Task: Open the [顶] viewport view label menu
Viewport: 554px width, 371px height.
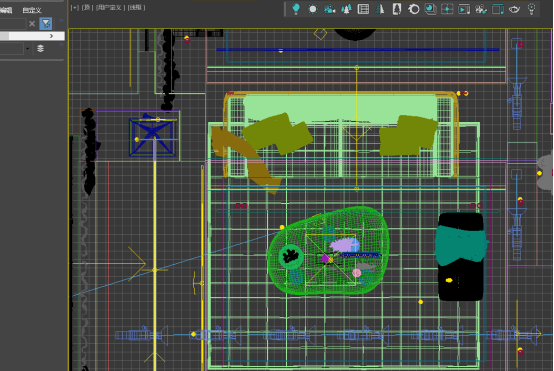Action: click(87, 7)
